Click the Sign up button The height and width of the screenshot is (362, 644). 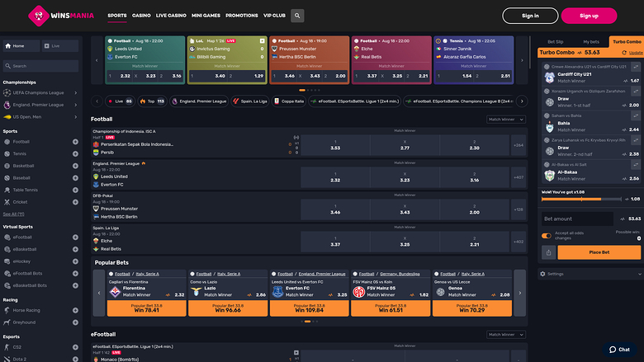tap(589, 15)
